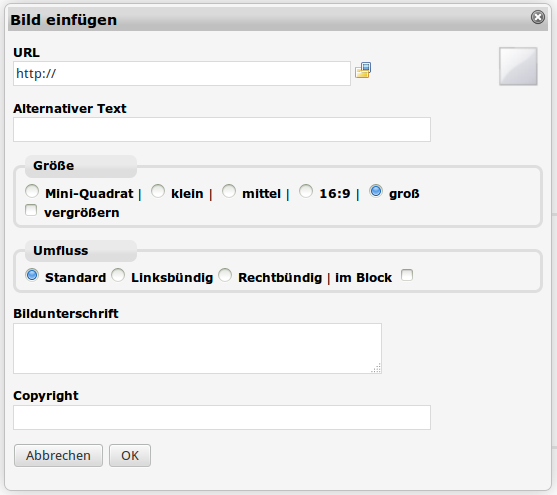Choose Linksbündig alignment option
557x495 pixels.
(118, 275)
